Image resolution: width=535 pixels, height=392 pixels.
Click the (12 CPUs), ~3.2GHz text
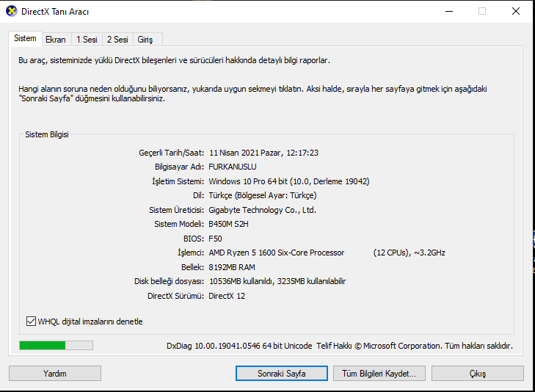(409, 253)
